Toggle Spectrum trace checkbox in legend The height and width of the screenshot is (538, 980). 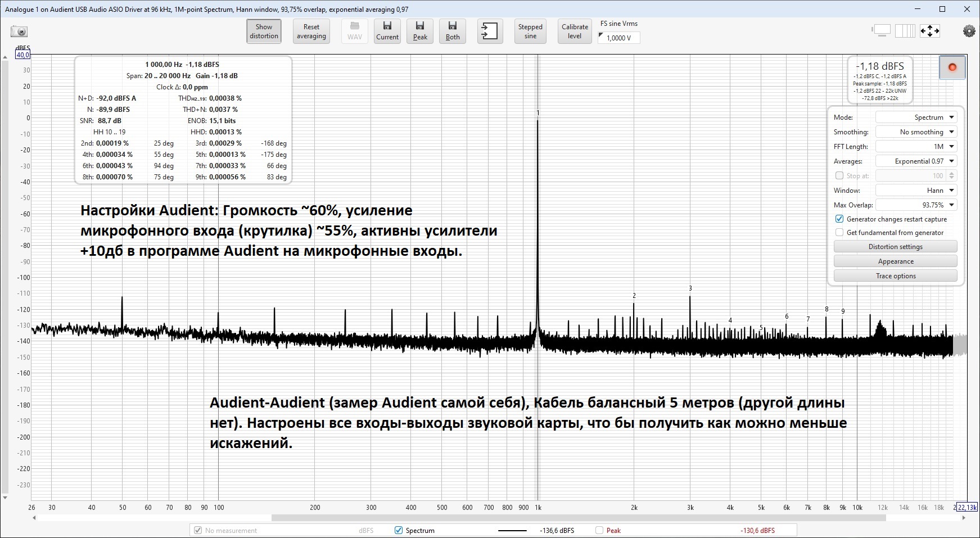tap(399, 530)
